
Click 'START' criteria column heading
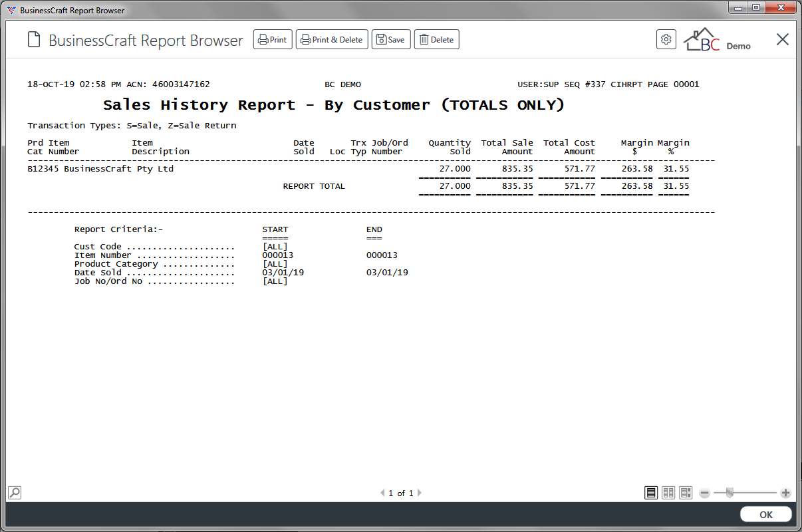click(x=275, y=229)
